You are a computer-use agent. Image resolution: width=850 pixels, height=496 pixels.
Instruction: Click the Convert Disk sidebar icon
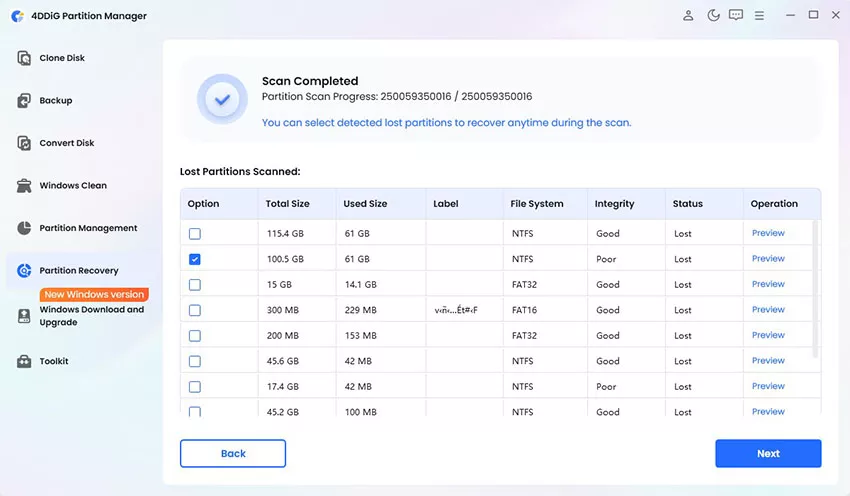24,143
